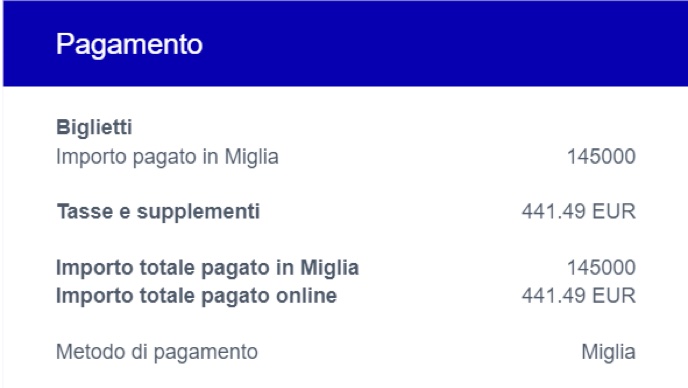Viewport: 688px width, 388px height.
Task: Click the Importo pagato in Miglia label
Action: 167,157
